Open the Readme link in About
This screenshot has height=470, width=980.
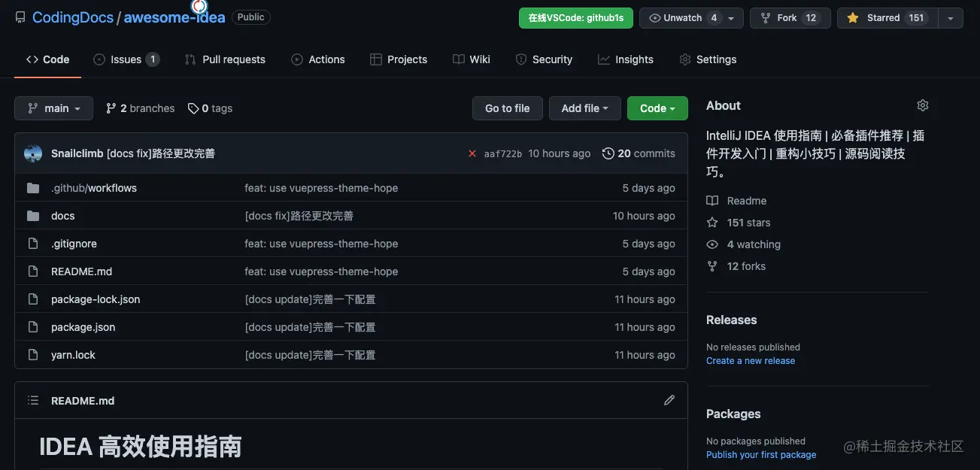coord(737,201)
